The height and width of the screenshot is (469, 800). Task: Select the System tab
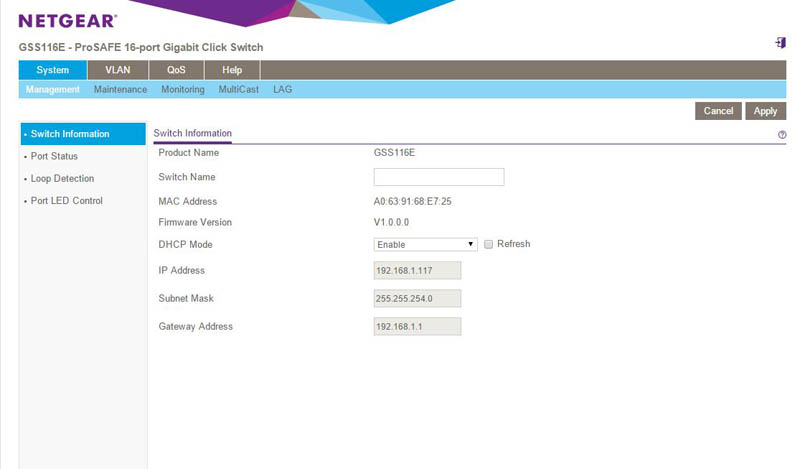[53, 70]
